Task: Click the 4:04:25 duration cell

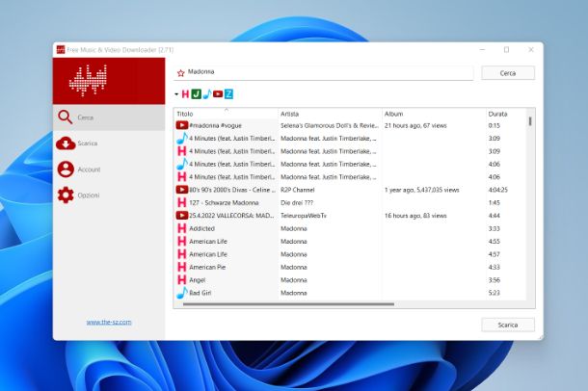Action: 498,190
